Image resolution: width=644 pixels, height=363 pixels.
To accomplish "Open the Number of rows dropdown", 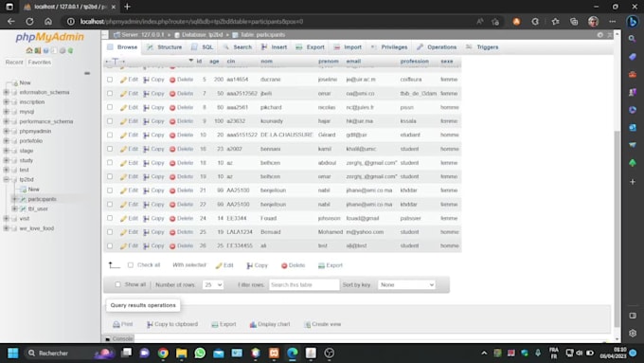I will 213,284.
